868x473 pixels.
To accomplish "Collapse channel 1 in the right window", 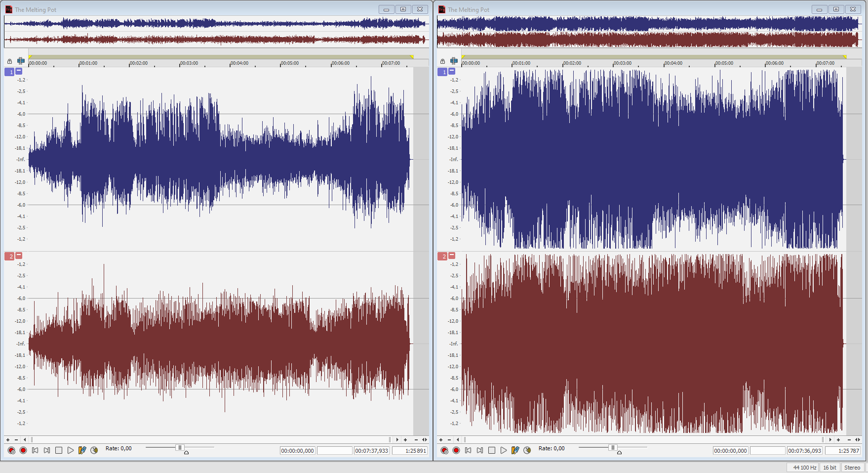I will (x=452, y=72).
